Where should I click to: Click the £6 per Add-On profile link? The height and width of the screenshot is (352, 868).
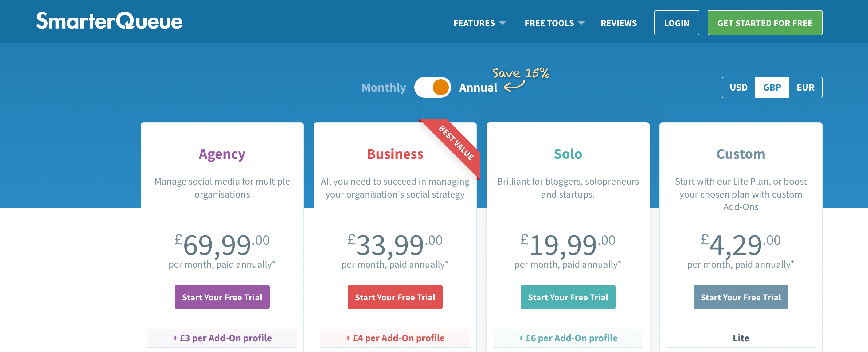tap(568, 338)
